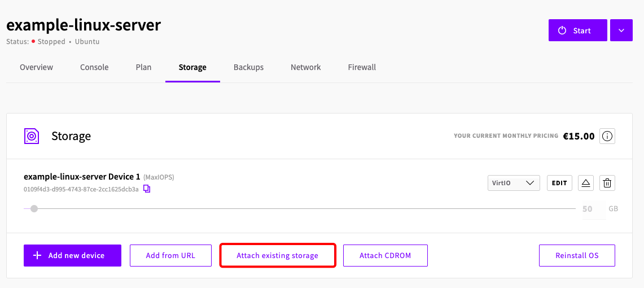Click the storage size slider handle
The height and width of the screenshot is (288, 644).
[x=34, y=209]
